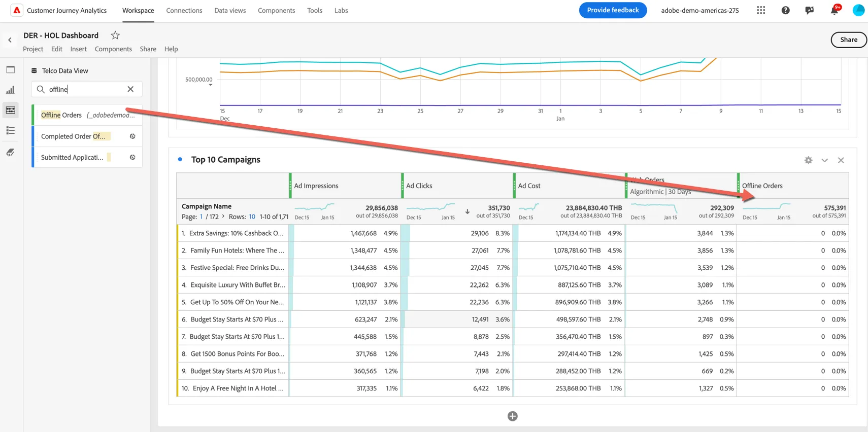Open the Components top navigation tab
Image resolution: width=868 pixels, height=432 pixels.
tap(276, 10)
